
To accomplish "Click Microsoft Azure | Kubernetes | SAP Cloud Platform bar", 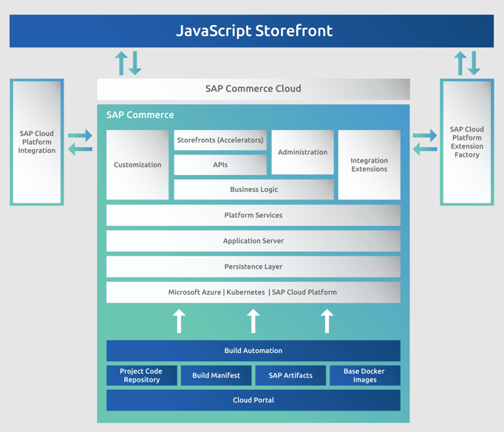I will point(253,292).
